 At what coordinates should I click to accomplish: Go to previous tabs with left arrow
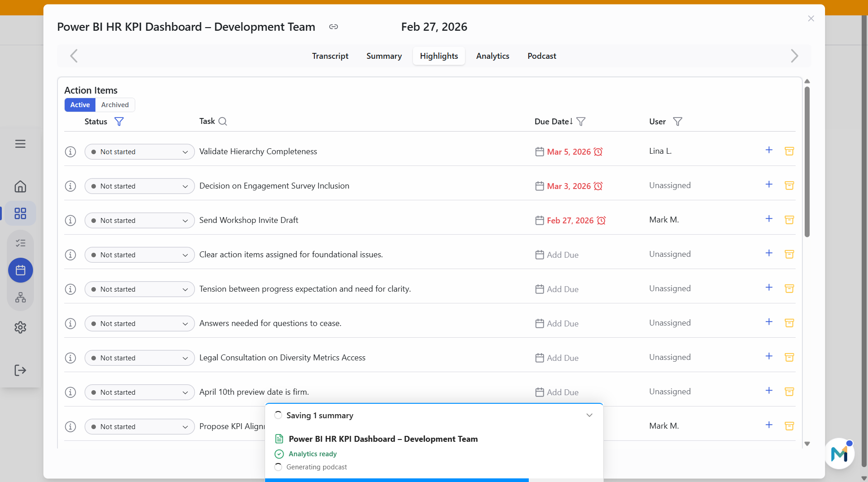pos(74,56)
